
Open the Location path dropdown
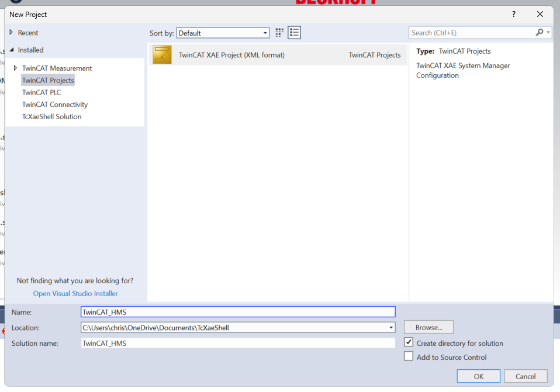pos(391,327)
